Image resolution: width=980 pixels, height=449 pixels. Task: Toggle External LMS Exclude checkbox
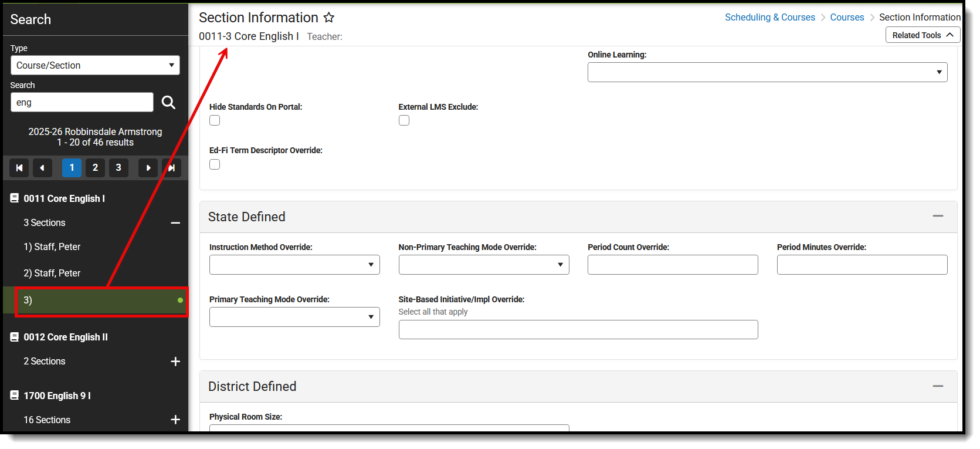coord(404,120)
